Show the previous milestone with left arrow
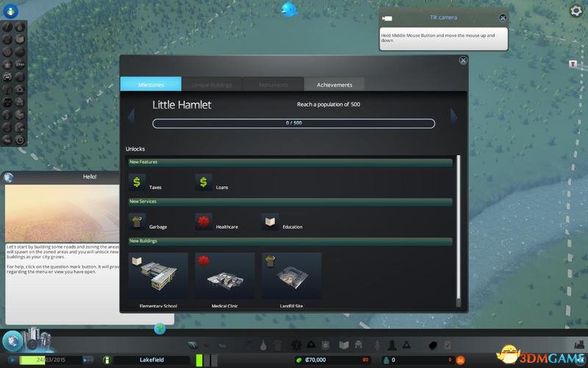Screen dimensions: 588x368 point(131,116)
